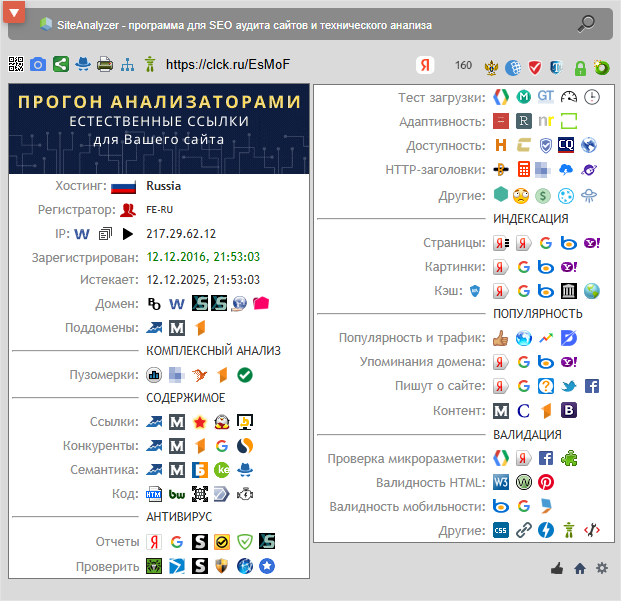Click the chain link icon in bottom Другие row
621x601 pixels.
coord(524,531)
